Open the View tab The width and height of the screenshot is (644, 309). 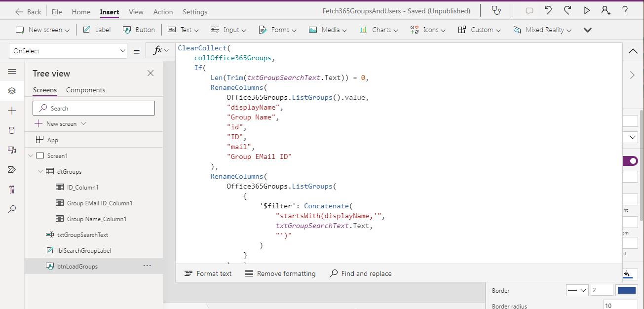136,12
